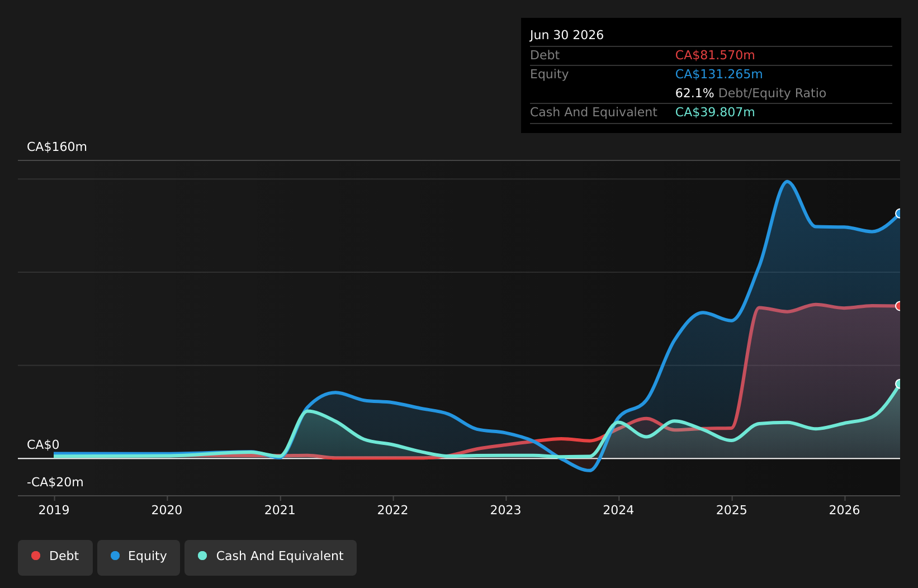Click the 2024 x-axis label
This screenshot has height=588, width=918.
coord(619,510)
